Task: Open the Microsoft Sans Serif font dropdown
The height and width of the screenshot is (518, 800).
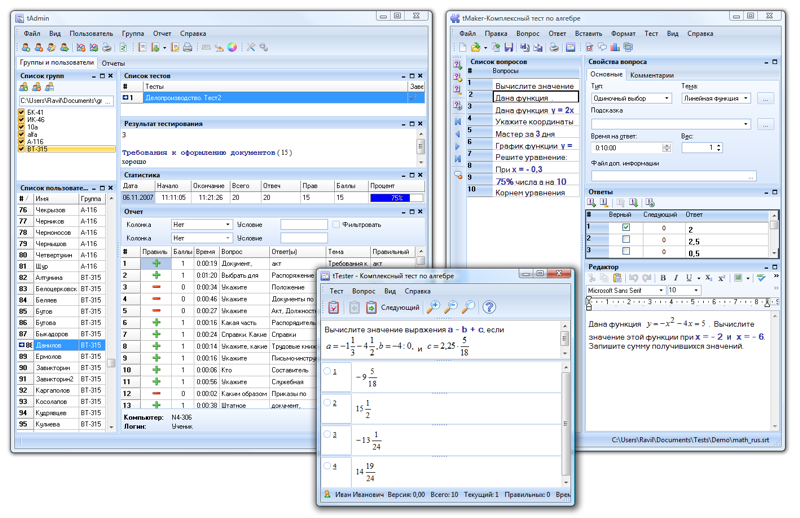Action: click(x=625, y=291)
